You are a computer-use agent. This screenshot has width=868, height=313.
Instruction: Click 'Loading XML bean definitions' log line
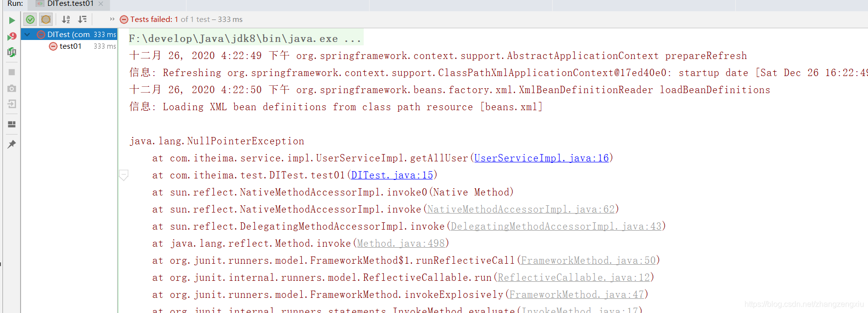[x=336, y=107]
